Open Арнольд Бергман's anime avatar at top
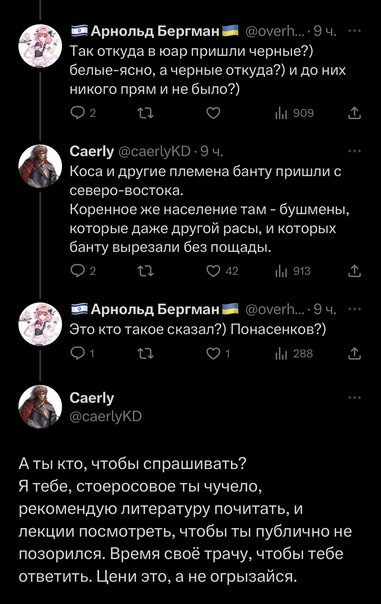 point(40,46)
